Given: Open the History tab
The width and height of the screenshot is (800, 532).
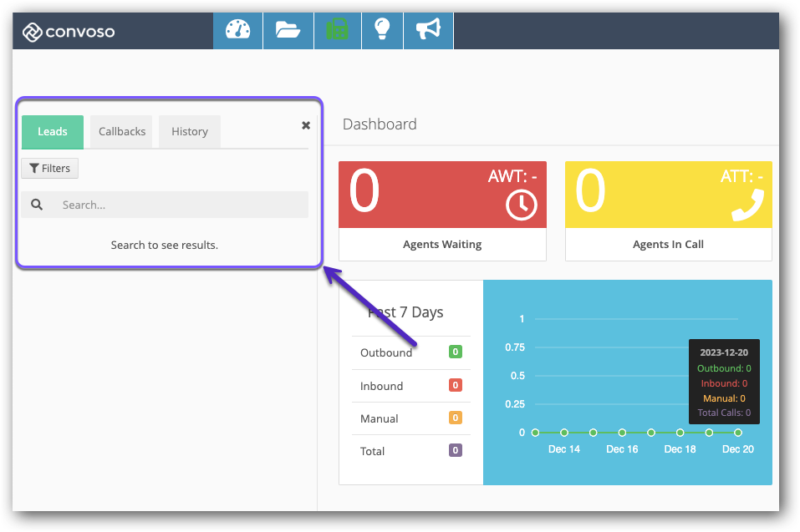Looking at the screenshot, I should 190,132.
